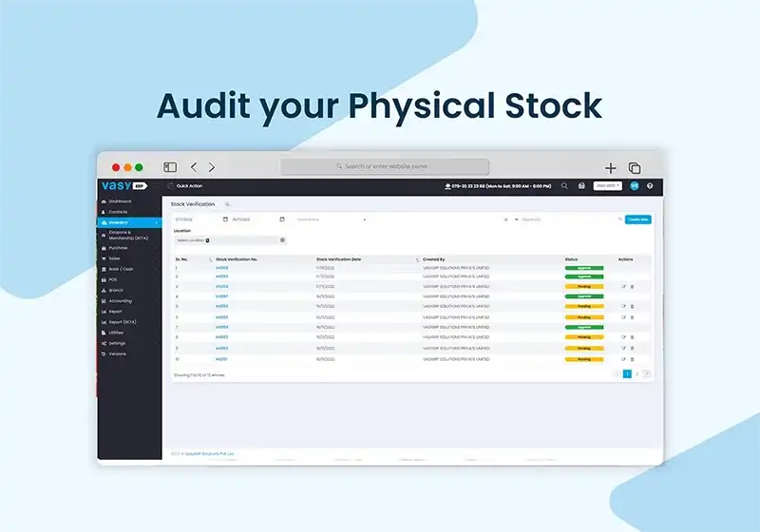The width and height of the screenshot is (760, 532).
Task: Delete the stock verification in row 5
Action: click(632, 307)
